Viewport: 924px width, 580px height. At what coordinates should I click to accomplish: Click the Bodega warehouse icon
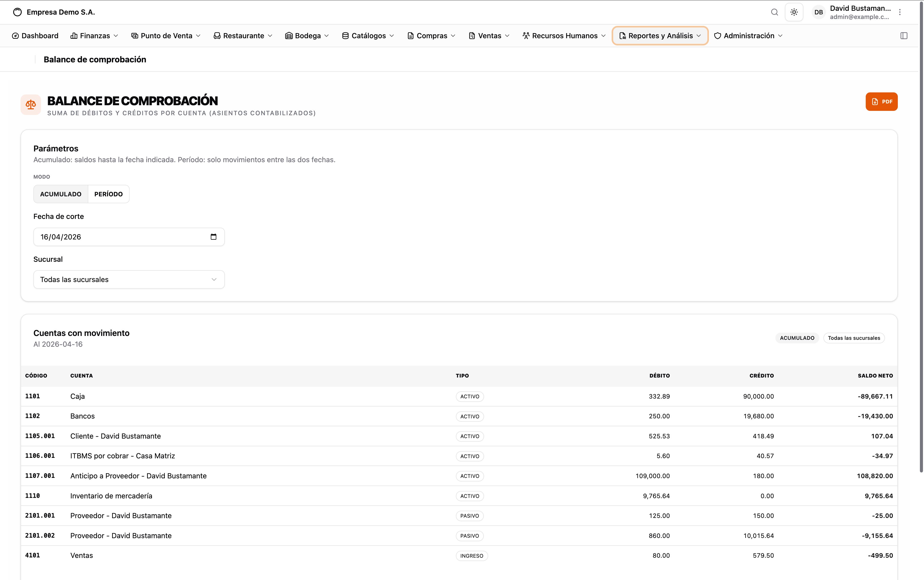(289, 36)
